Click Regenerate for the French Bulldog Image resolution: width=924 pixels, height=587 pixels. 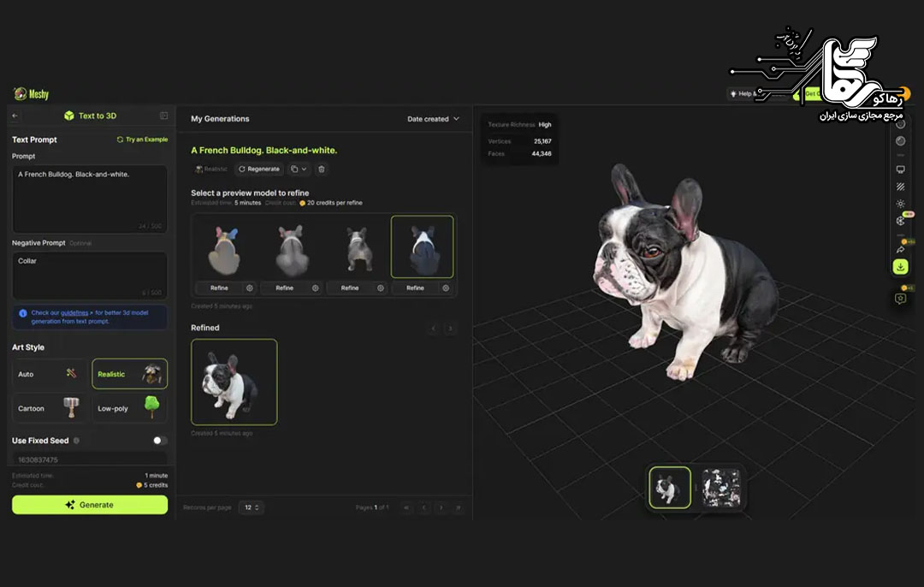(x=258, y=169)
